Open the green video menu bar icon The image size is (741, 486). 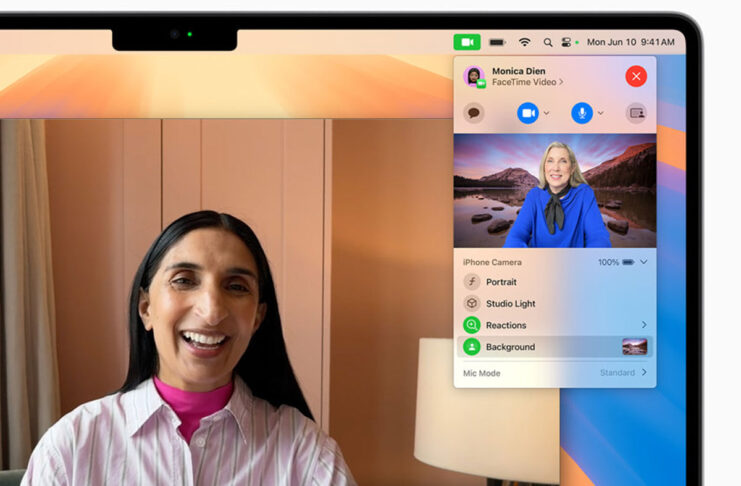pyautogui.click(x=467, y=42)
